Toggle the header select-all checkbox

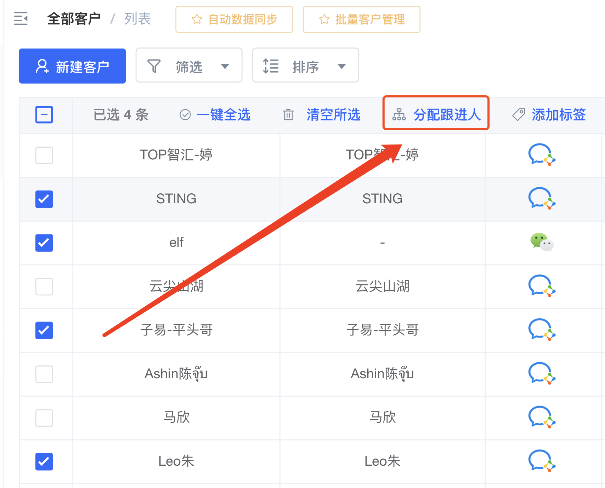click(44, 115)
